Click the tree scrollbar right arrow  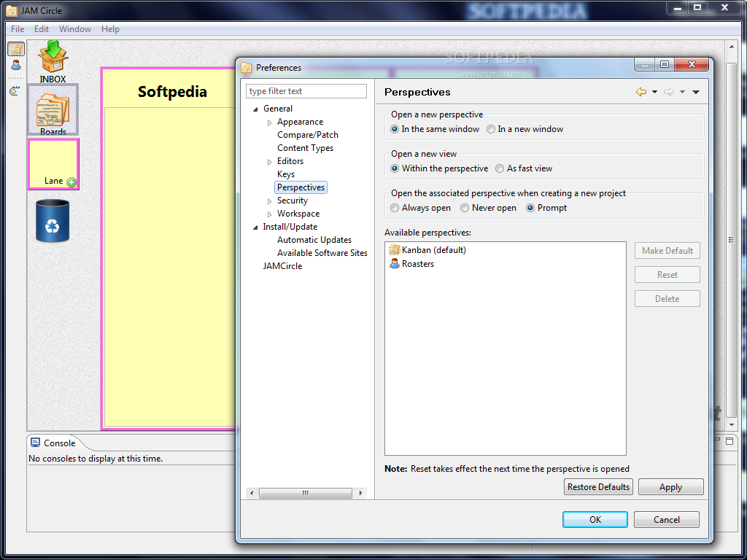(360, 493)
